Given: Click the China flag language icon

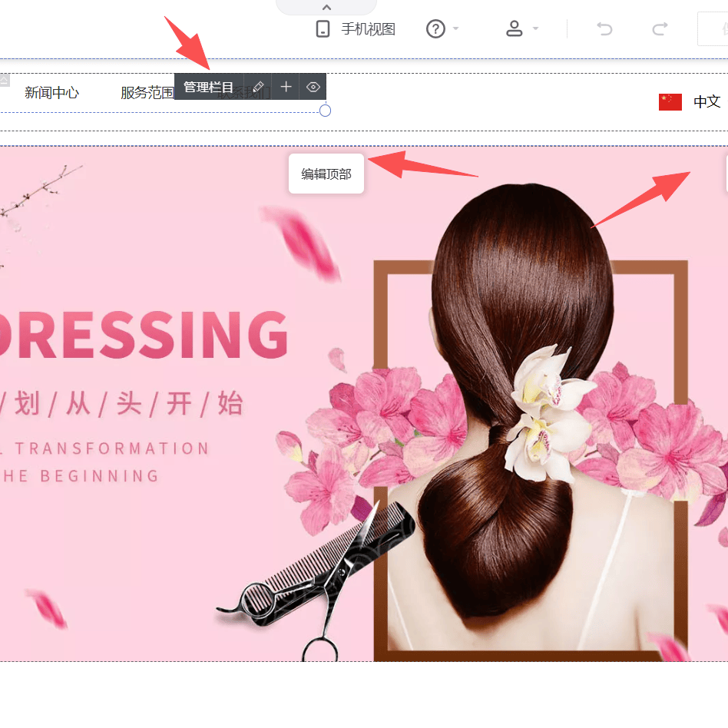Looking at the screenshot, I should tap(670, 101).
